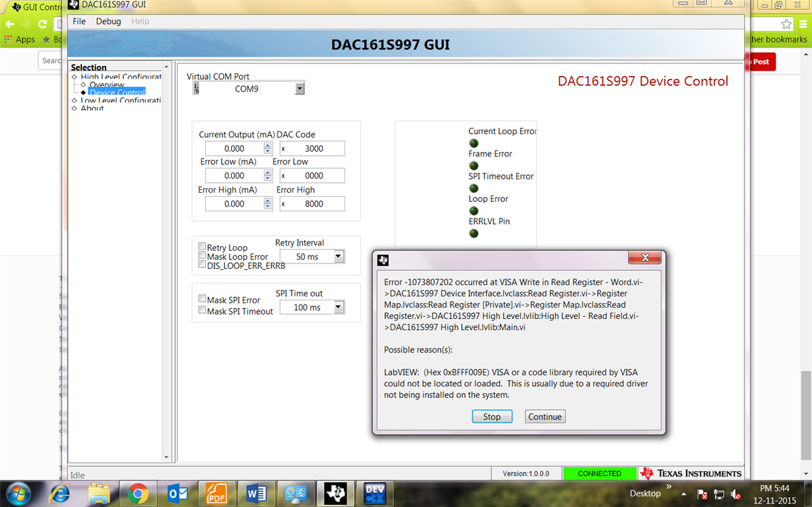The image size is (812, 507).
Task: Choose Continue in the error dialog
Action: click(545, 417)
